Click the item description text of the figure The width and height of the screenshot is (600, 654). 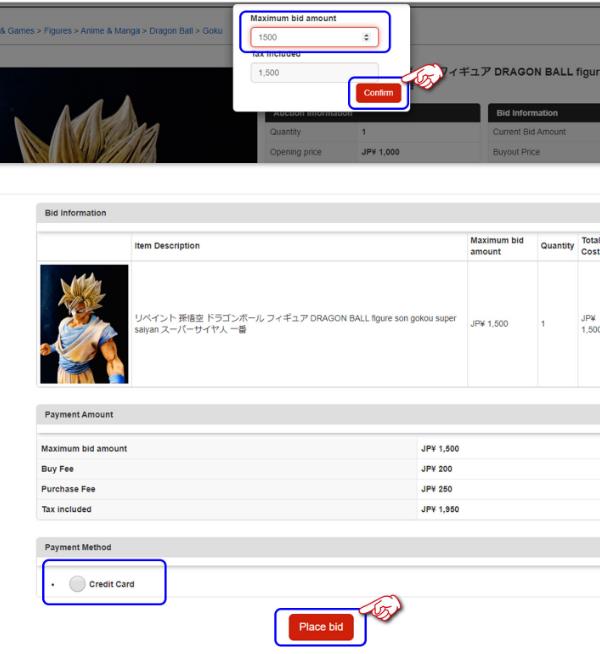(x=295, y=324)
